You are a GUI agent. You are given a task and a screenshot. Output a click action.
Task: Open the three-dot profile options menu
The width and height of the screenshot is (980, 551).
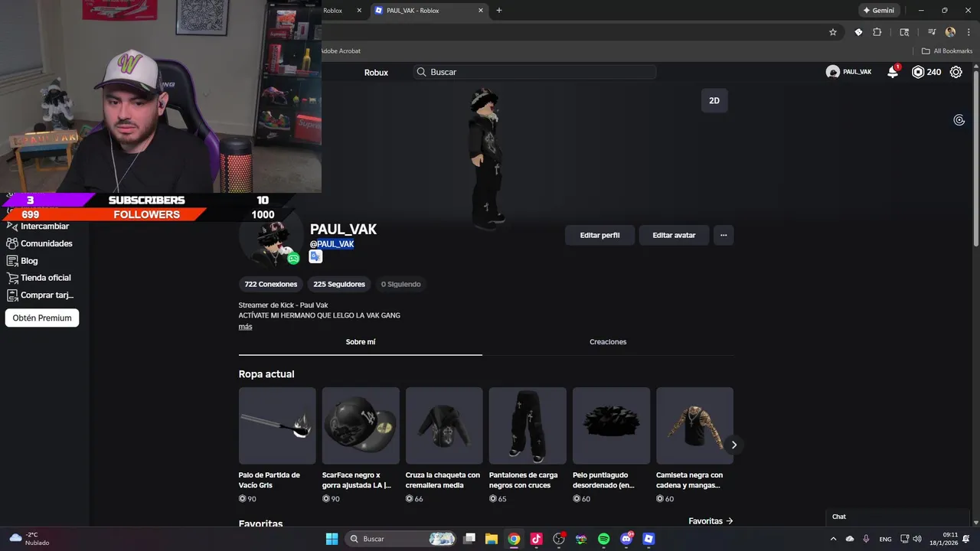pos(724,235)
